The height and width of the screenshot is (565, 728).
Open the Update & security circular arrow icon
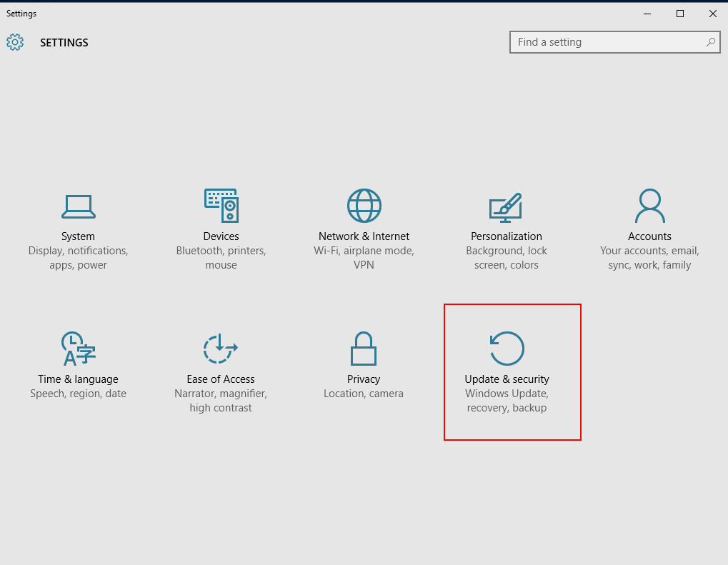point(507,348)
